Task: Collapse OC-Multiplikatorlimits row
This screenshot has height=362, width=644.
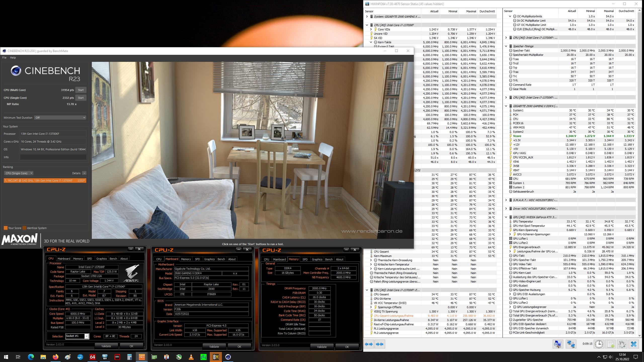Action: (x=510, y=16)
